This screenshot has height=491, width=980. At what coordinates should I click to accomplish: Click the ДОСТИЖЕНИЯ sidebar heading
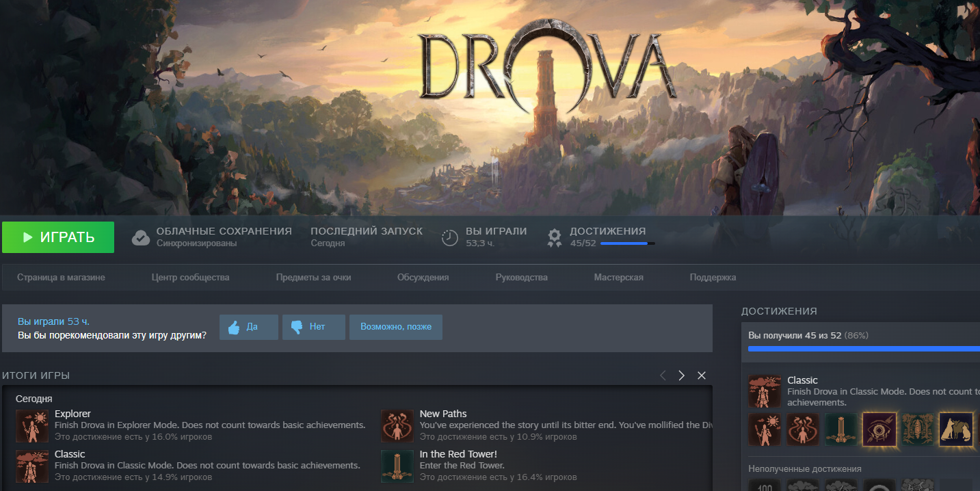coord(779,311)
